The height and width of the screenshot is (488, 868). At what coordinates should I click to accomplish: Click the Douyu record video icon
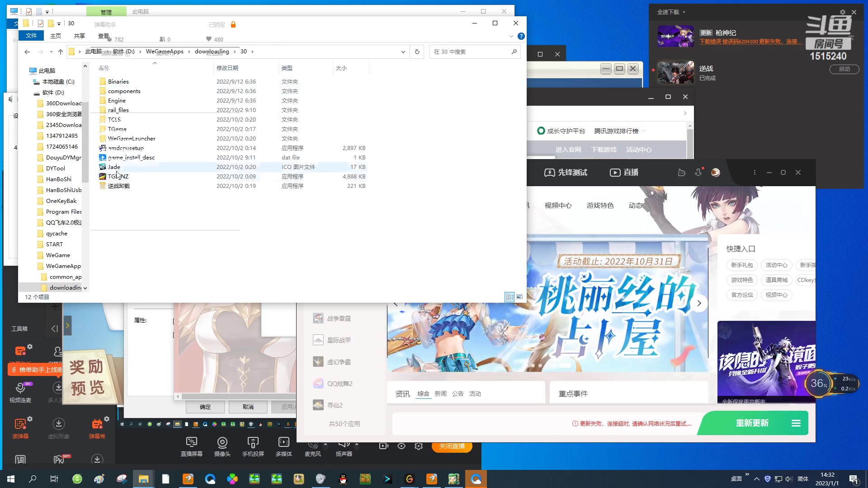point(384,446)
